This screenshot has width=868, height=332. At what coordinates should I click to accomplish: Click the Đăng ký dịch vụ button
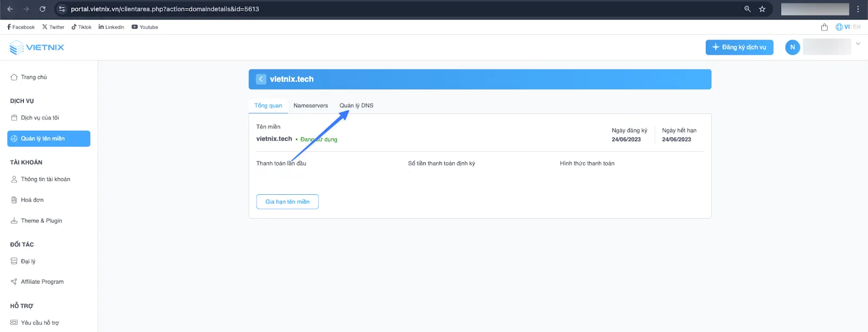[x=739, y=47]
